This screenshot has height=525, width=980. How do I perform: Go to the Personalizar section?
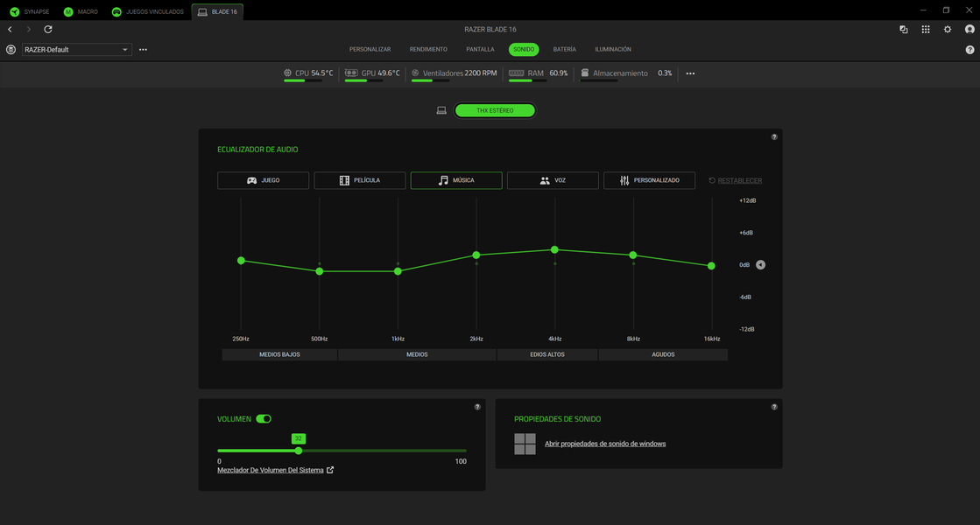(x=370, y=49)
